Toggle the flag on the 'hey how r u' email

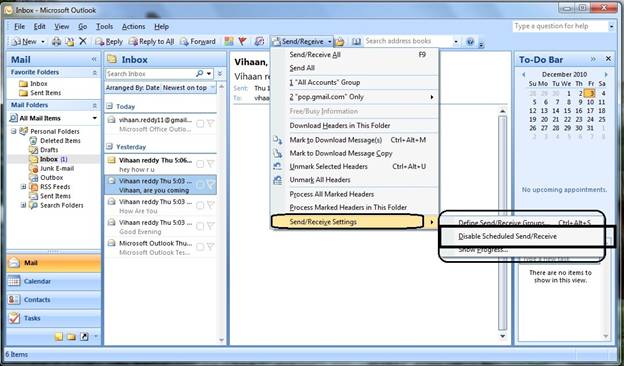(211, 164)
